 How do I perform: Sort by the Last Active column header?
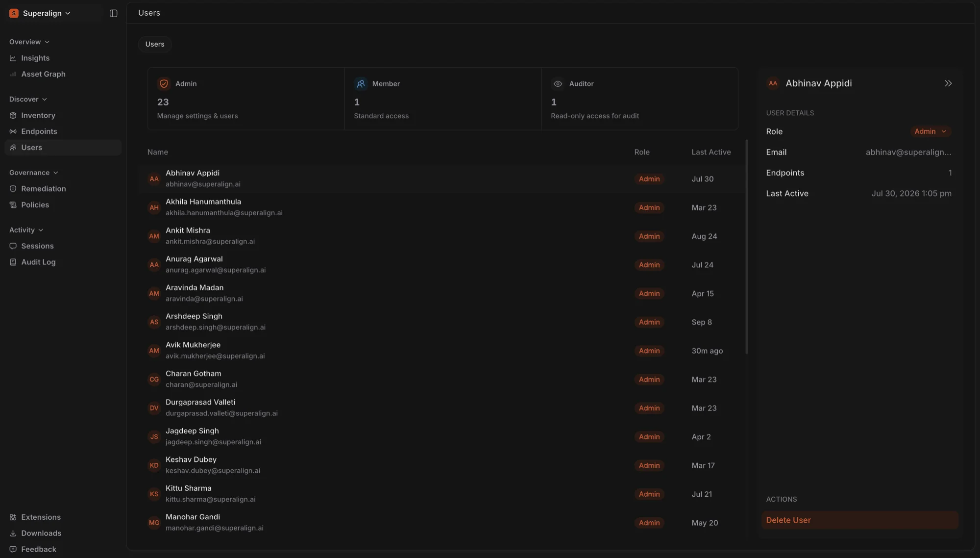click(x=711, y=152)
